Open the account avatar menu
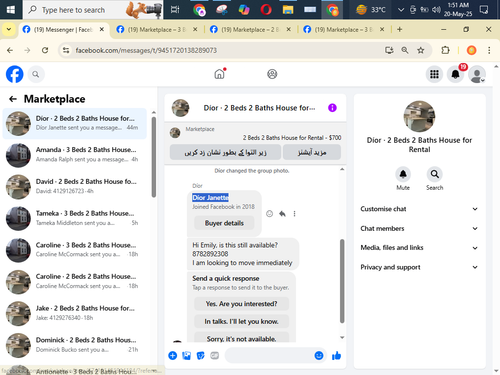 click(x=477, y=74)
